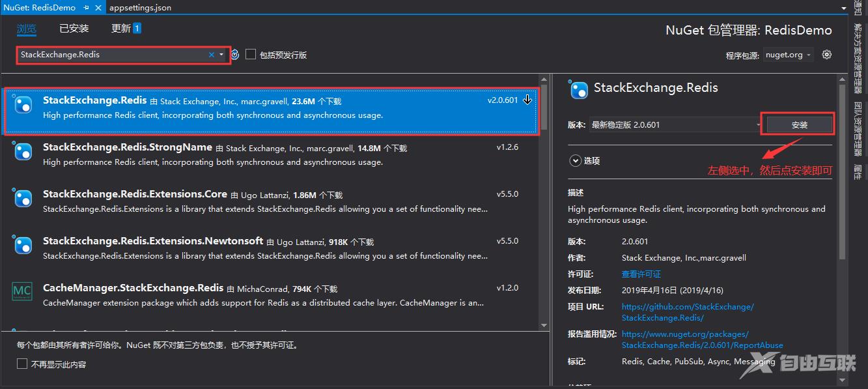Switch to the 已安装 (Installed) tab

74,29
